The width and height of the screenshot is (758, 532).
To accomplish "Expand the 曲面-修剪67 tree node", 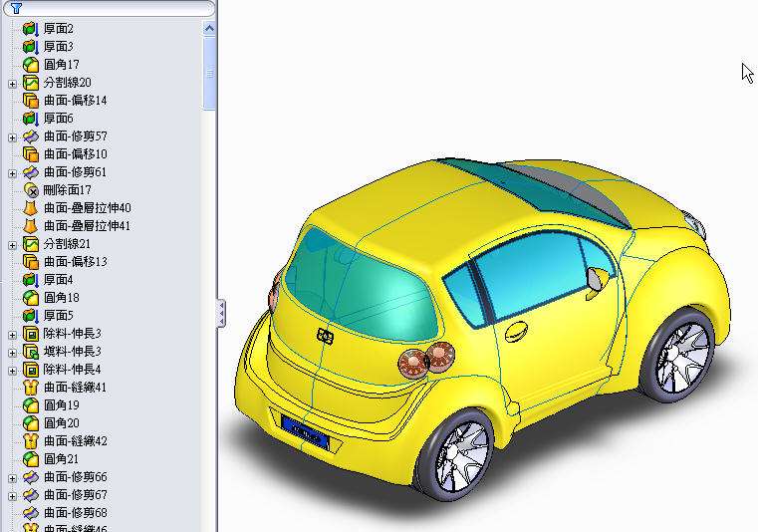I will pos(13,496).
